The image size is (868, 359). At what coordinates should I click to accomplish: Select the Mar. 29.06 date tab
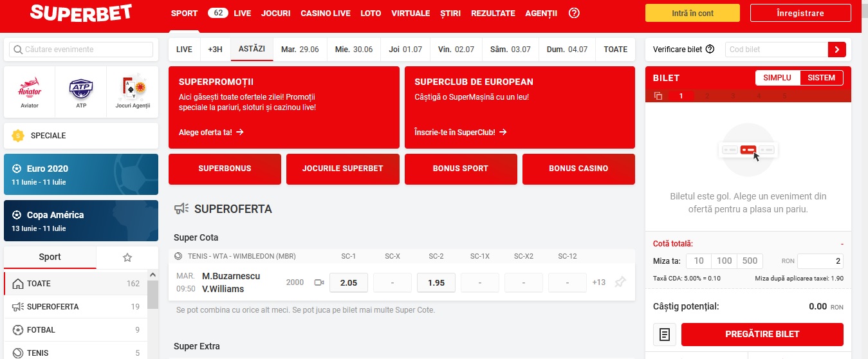pyautogui.click(x=300, y=50)
